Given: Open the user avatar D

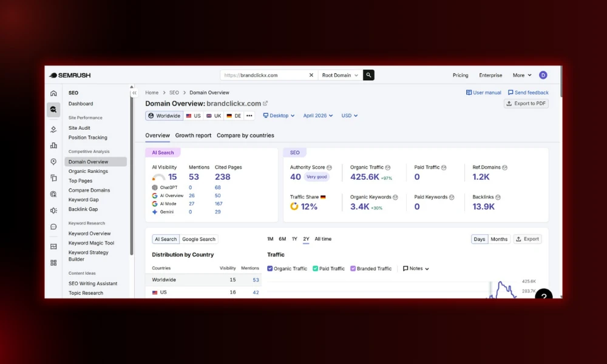Looking at the screenshot, I should coord(543,75).
